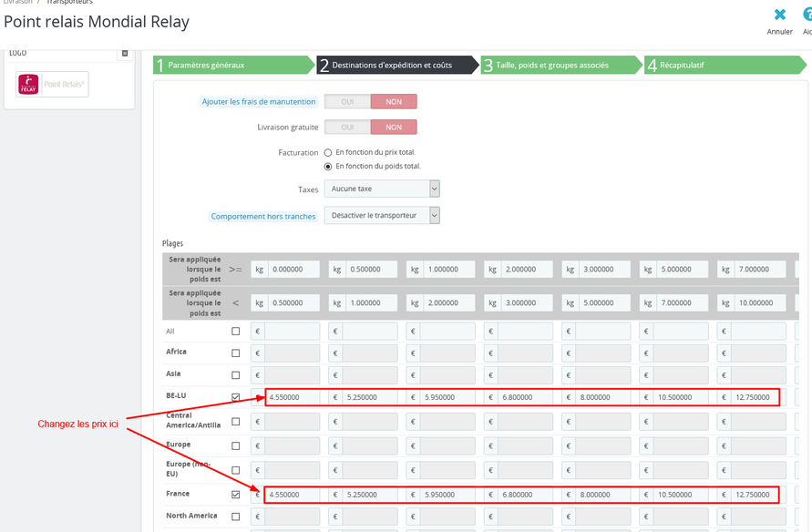Viewport: 812px width, 532px height.
Task: Edit France price 5.950000
Action: coord(447,495)
